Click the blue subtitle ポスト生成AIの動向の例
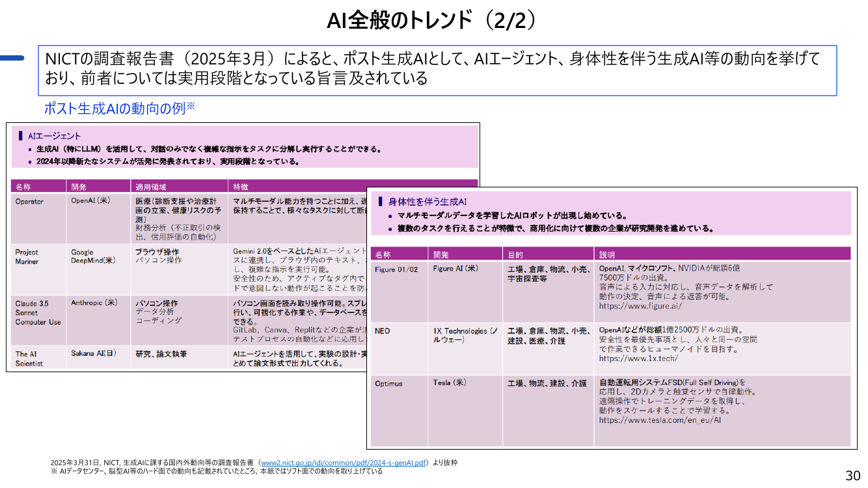Image resolution: width=868 pixels, height=488 pixels. tap(120, 107)
